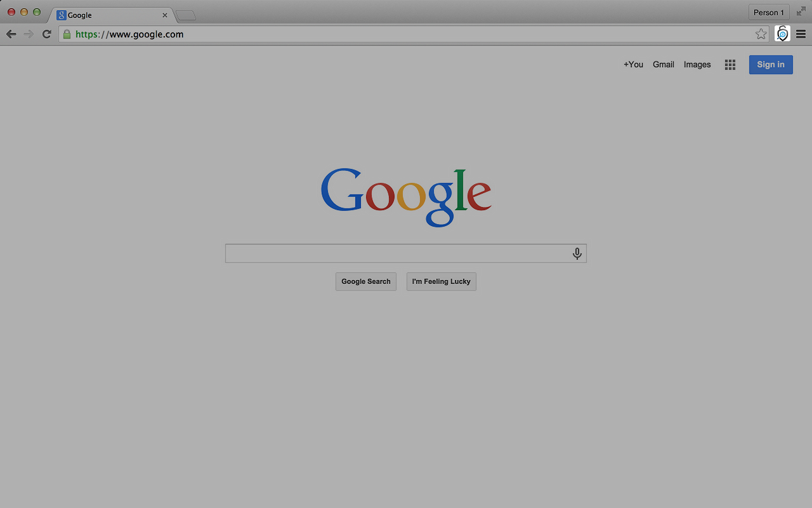Click the I'm Feeling Lucky button
Image resolution: width=812 pixels, height=508 pixels.
pyautogui.click(x=442, y=281)
